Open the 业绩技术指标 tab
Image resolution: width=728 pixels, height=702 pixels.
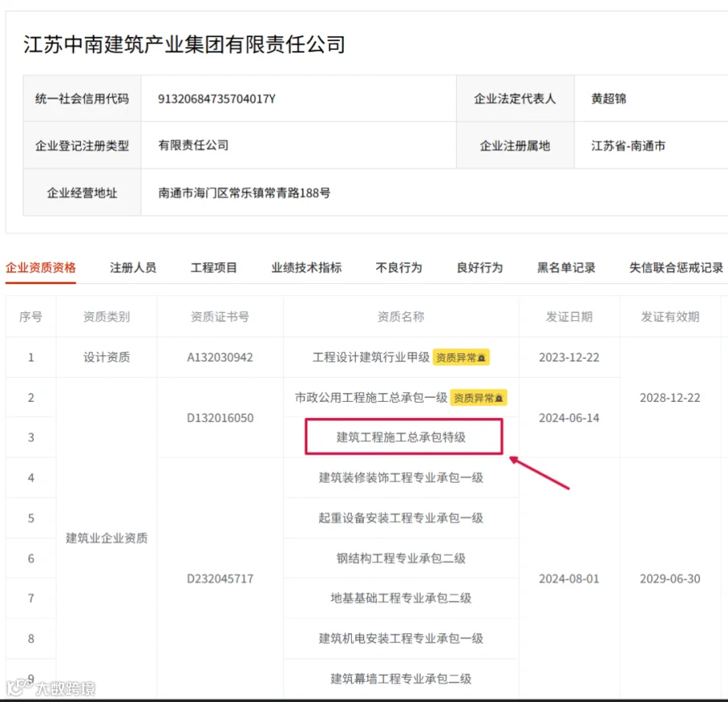pyautogui.click(x=307, y=268)
